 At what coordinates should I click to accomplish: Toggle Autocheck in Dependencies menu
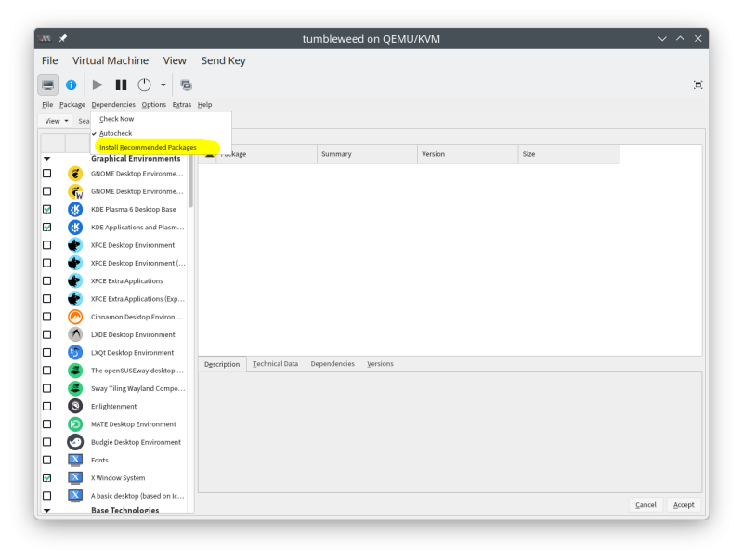pyautogui.click(x=161, y=133)
